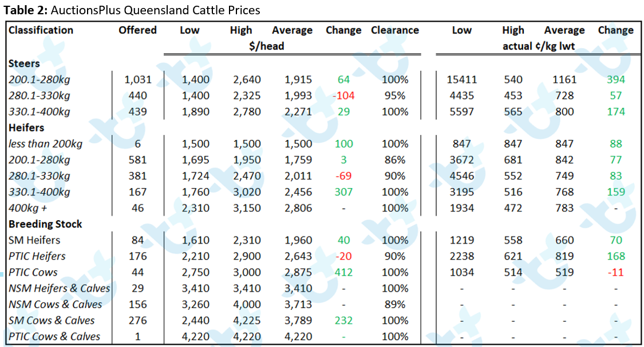Select the offered value 381
This screenshot has height=347, width=644.
(137, 176)
